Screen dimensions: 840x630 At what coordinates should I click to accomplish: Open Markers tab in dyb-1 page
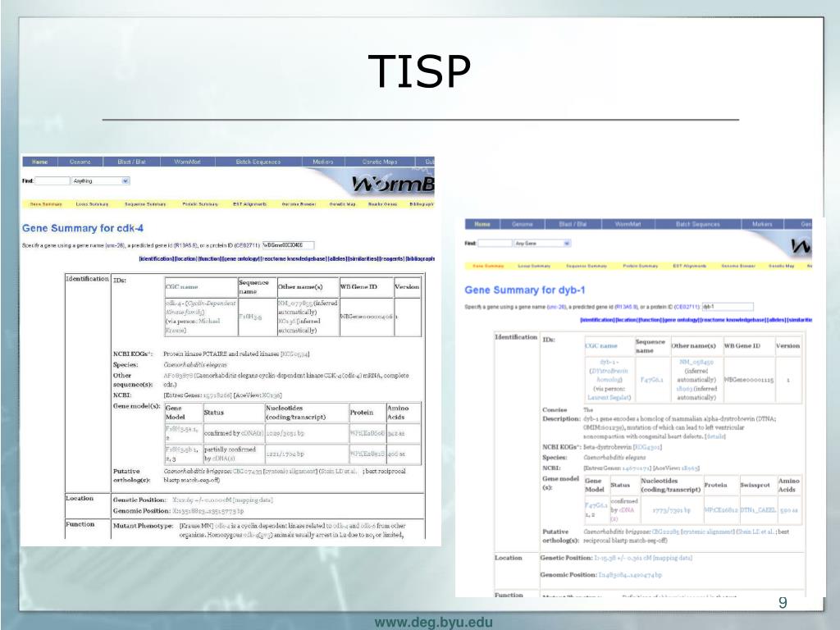coord(762,225)
